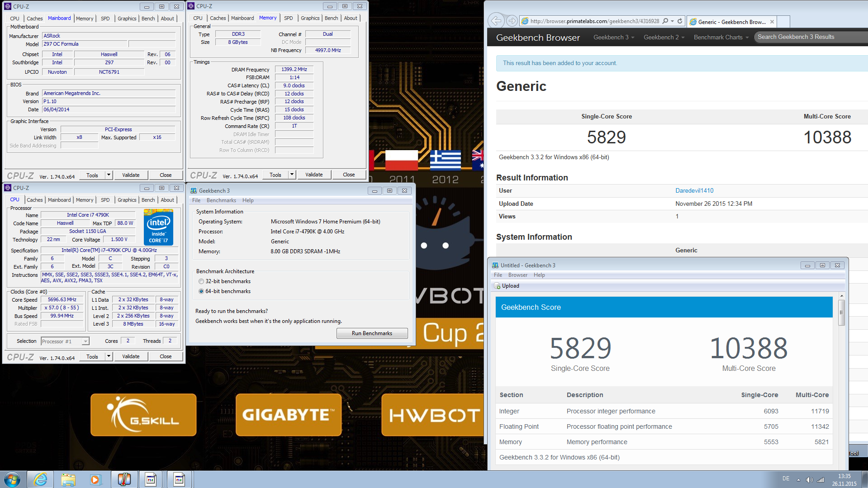The width and height of the screenshot is (868, 488).
Task: Click the DE language indicator in taskbar
Action: [x=786, y=479]
